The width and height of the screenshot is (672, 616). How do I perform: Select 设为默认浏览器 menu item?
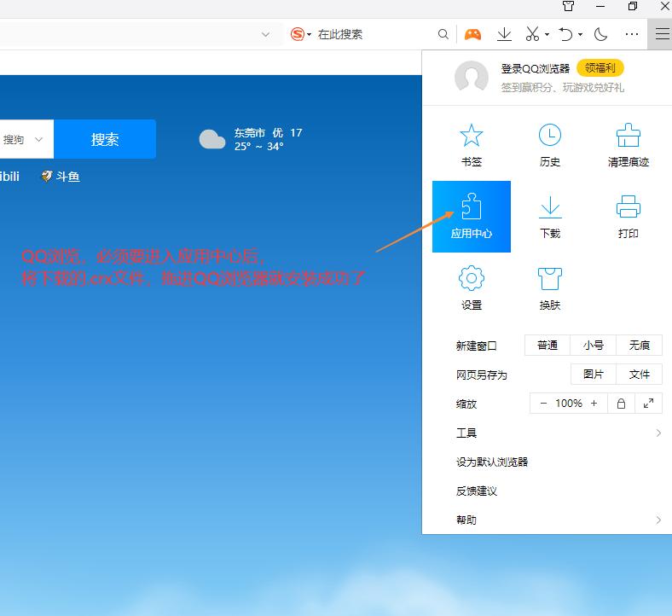(x=491, y=462)
